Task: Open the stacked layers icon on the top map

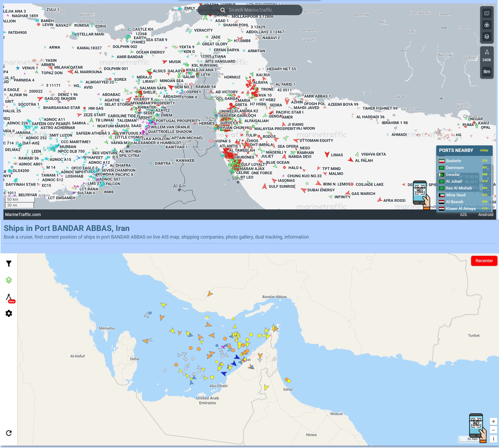Action: coord(487,36)
